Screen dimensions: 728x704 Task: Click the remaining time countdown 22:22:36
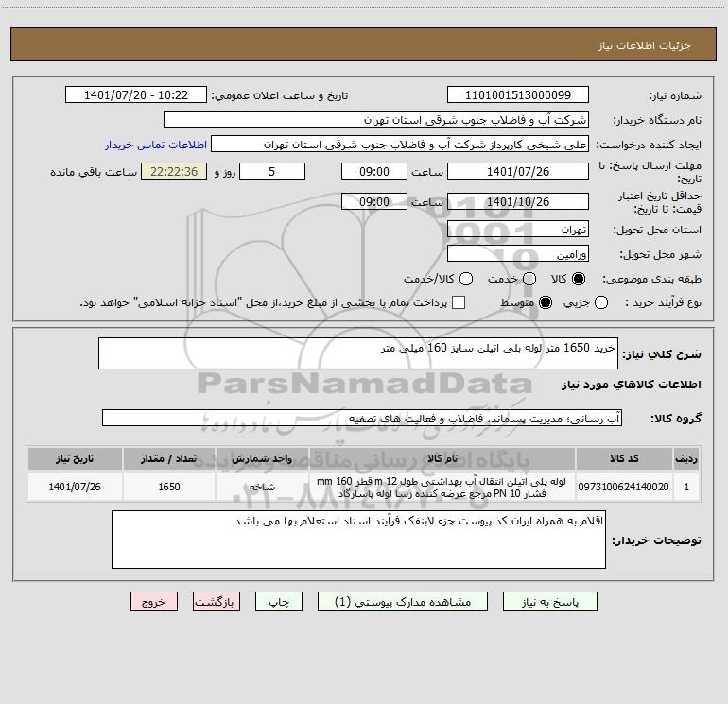coord(174,172)
